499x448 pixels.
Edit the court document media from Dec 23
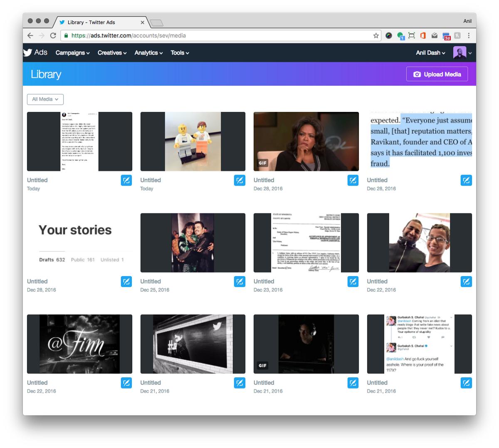pyautogui.click(x=353, y=282)
